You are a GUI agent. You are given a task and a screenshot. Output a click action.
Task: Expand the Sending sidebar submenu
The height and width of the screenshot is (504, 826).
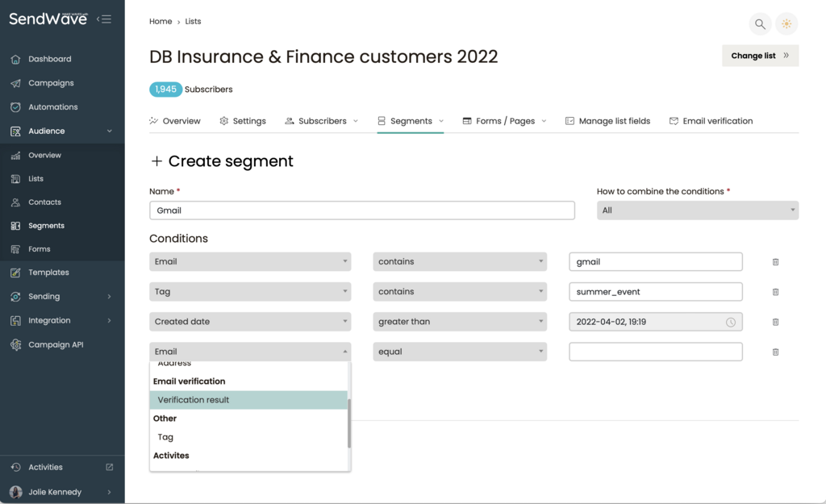pyautogui.click(x=109, y=297)
